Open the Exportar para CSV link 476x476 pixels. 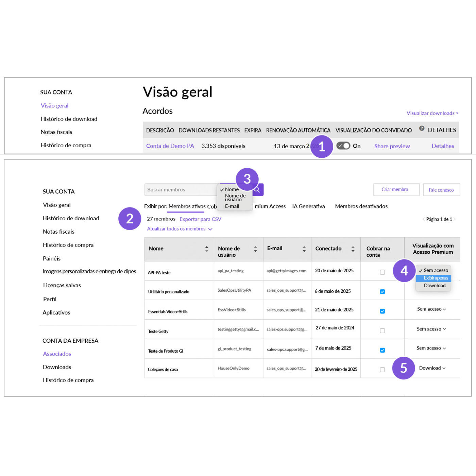(x=200, y=219)
